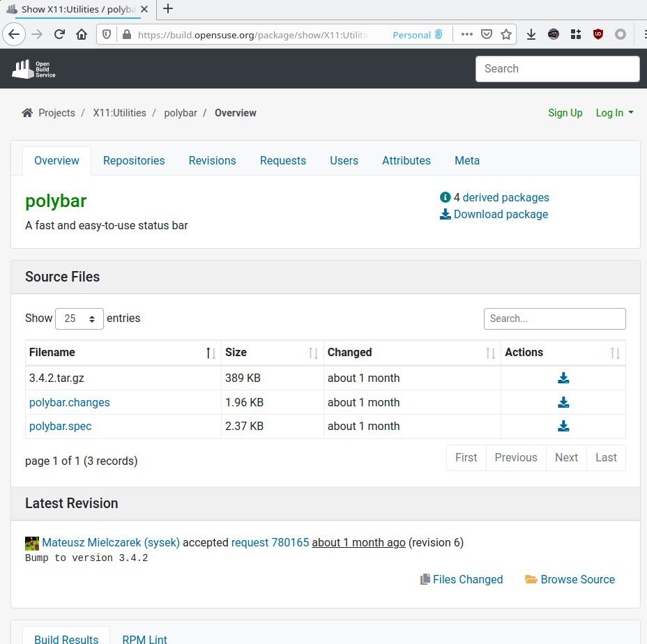Open the Show entries count dropdown

(x=79, y=319)
